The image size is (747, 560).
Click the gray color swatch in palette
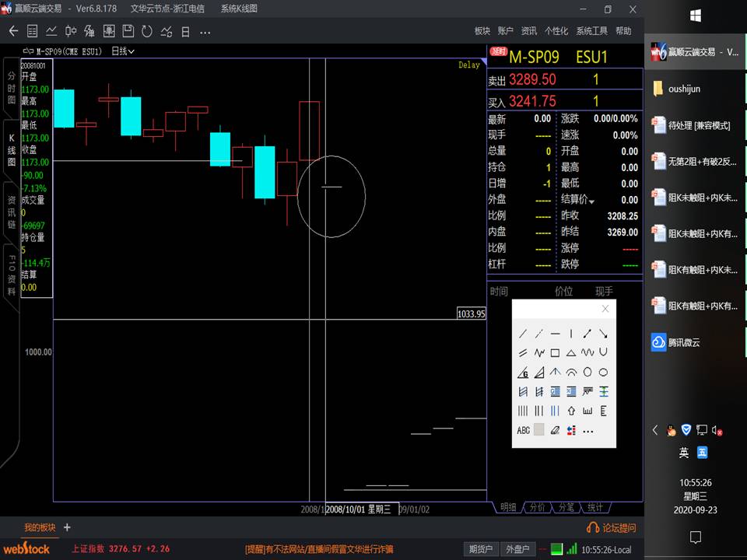coord(538,430)
